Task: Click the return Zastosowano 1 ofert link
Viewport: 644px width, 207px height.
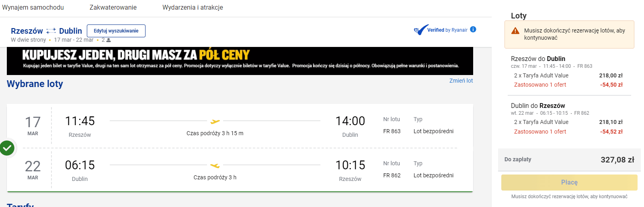Action: tap(540, 132)
